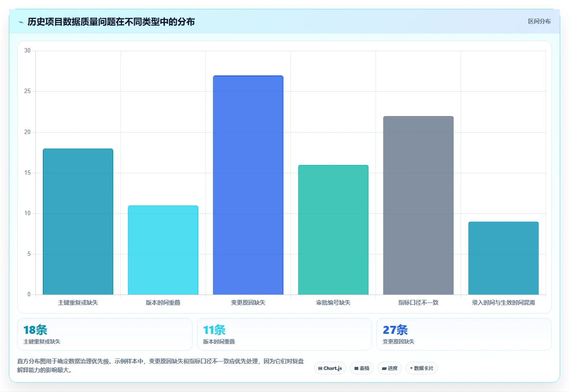This screenshot has height=392, width=569.
Task: Click y-axis value 20
Action: click(27, 132)
